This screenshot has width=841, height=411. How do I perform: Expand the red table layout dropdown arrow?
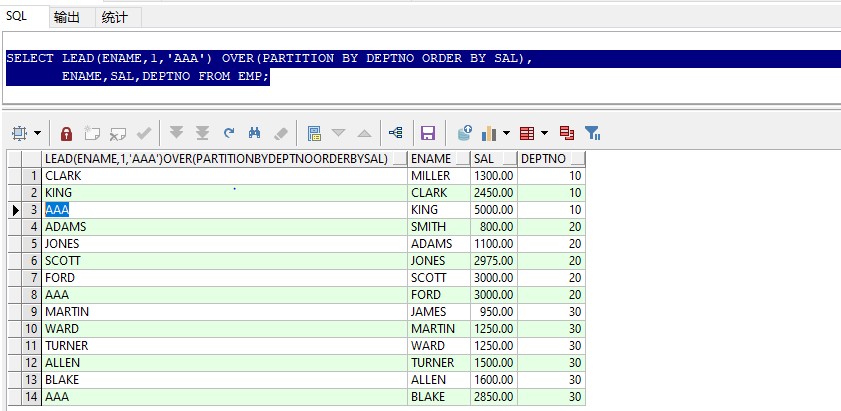545,133
